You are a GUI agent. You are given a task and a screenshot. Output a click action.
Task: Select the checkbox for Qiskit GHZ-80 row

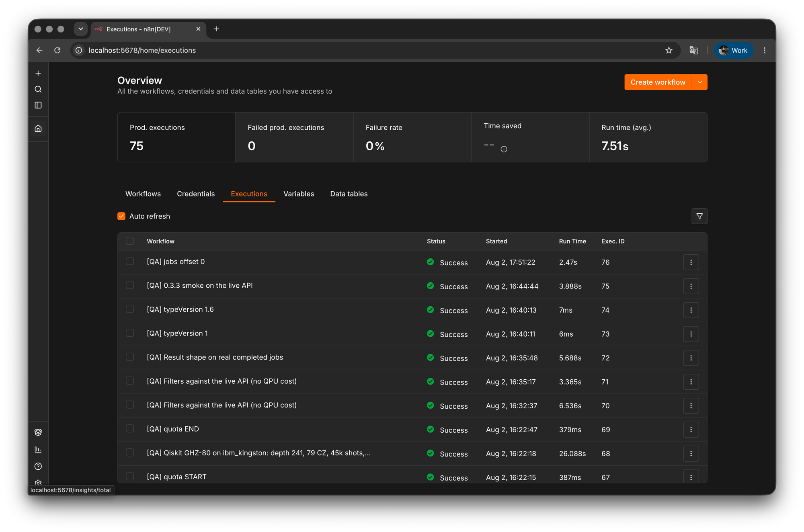click(x=130, y=452)
